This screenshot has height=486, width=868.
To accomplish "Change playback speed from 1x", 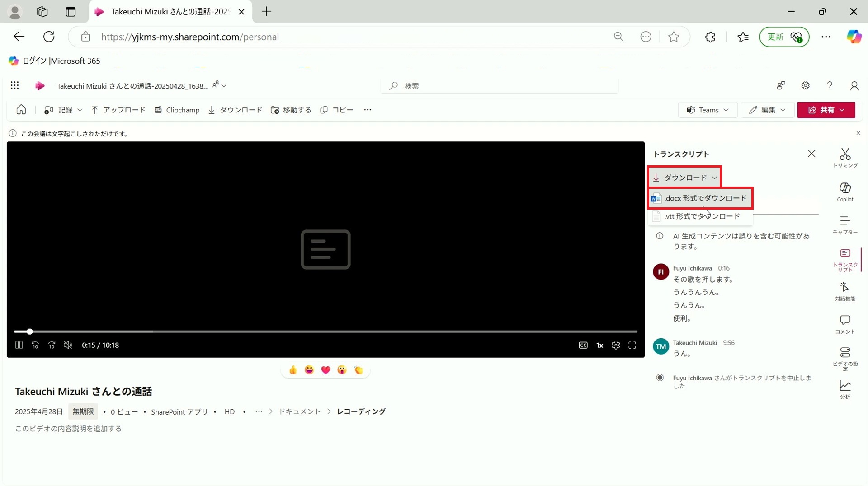I will coord(599,345).
